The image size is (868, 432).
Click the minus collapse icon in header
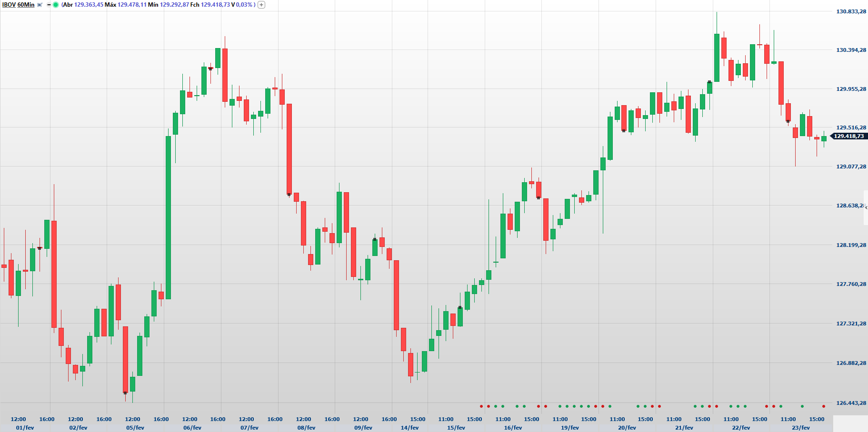pos(49,5)
